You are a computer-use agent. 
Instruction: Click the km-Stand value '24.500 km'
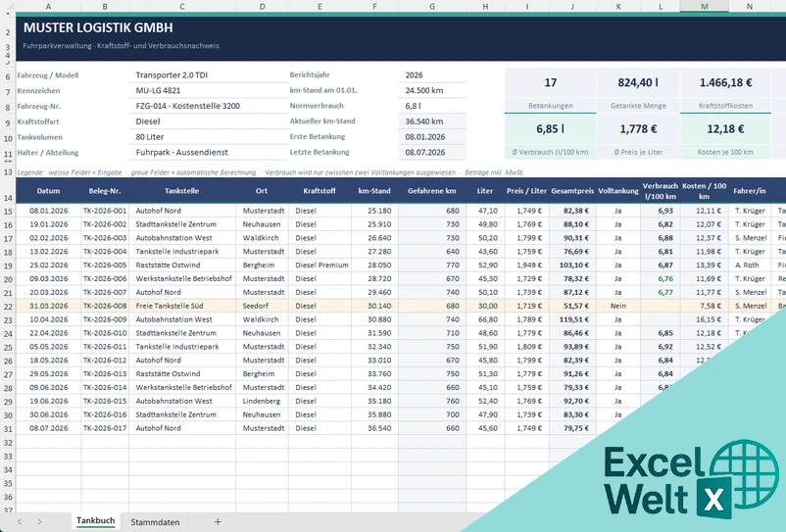432,91
